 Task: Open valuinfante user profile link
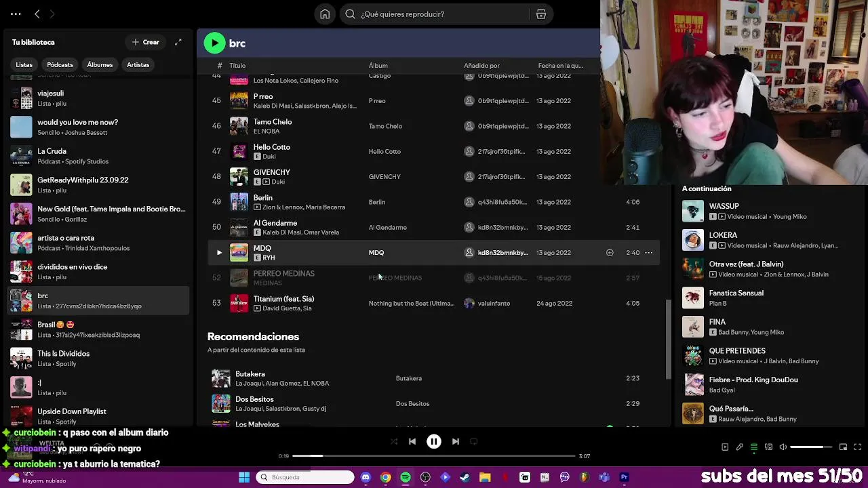coord(494,304)
